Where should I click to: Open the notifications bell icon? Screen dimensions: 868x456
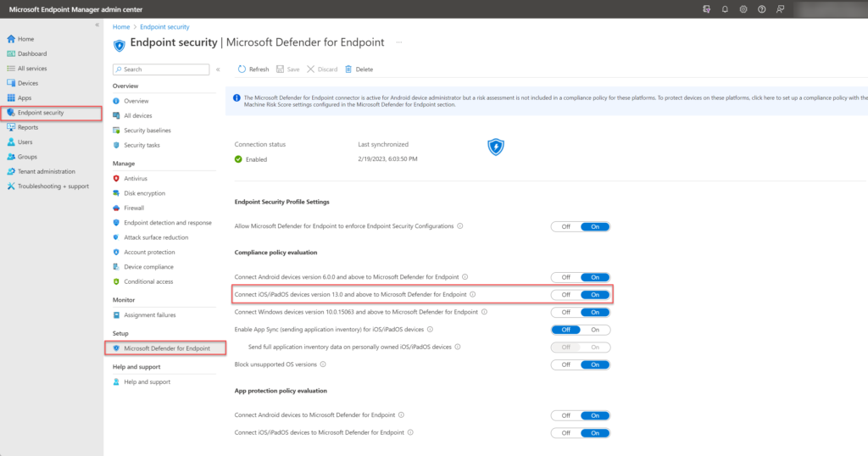tap(725, 9)
